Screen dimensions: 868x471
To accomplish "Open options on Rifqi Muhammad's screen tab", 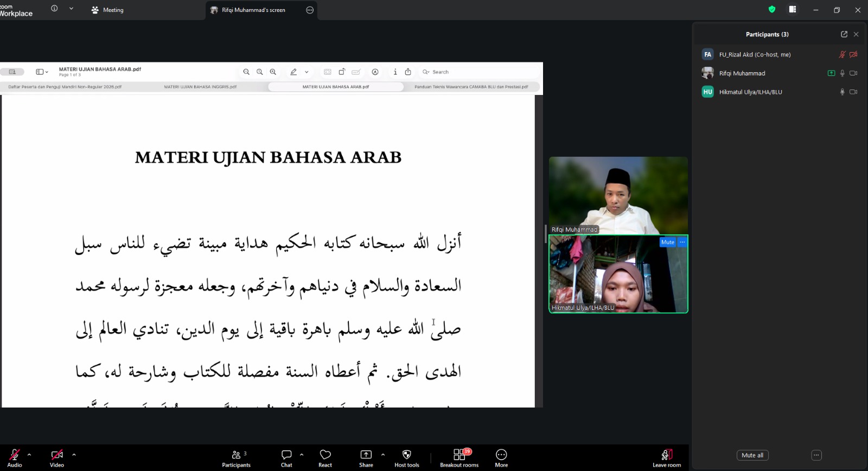I will [310, 10].
